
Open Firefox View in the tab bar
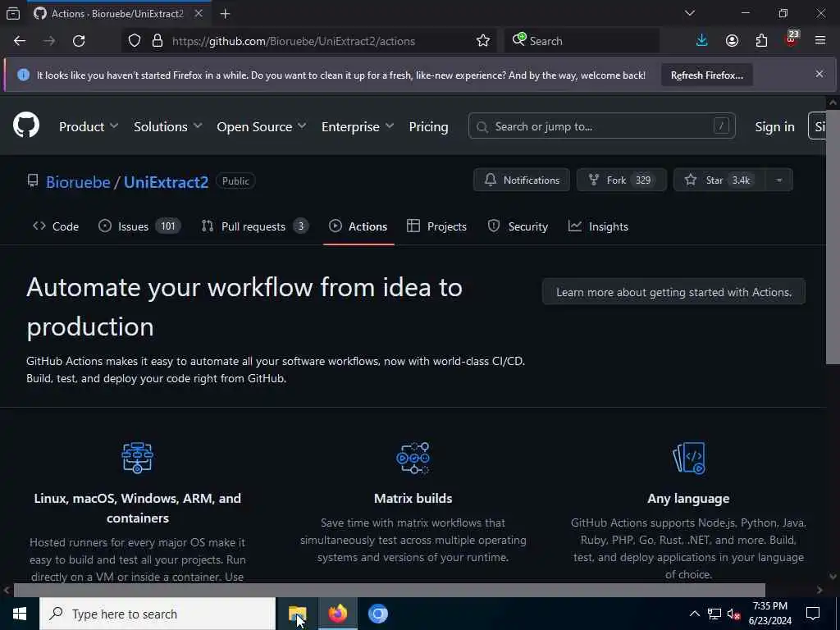[13, 13]
